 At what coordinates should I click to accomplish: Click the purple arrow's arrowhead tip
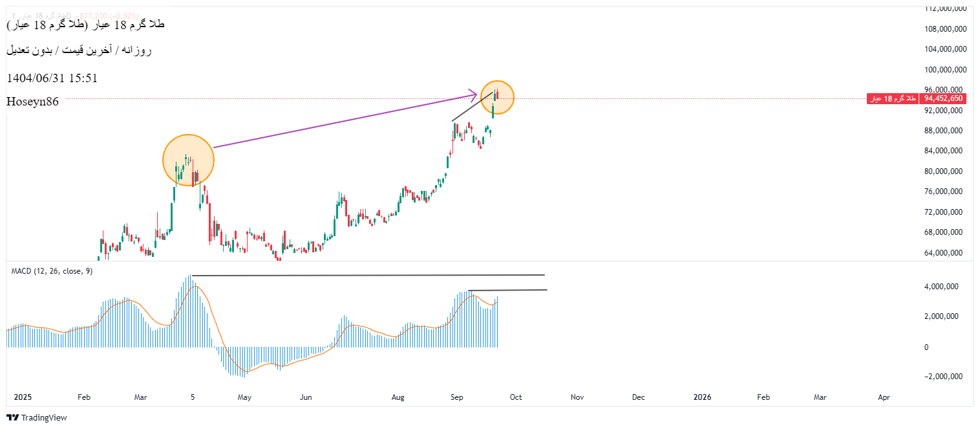tap(476, 94)
